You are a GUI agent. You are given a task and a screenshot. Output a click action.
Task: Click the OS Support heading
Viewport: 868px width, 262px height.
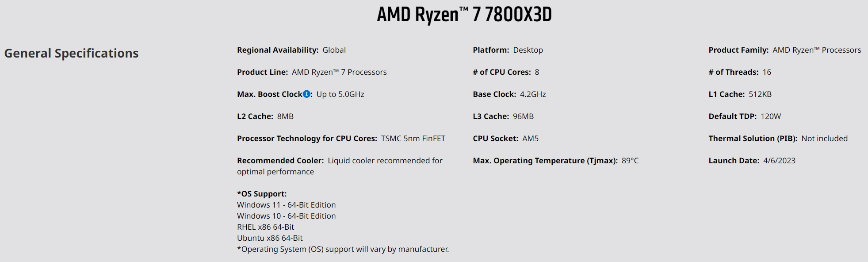tap(262, 194)
